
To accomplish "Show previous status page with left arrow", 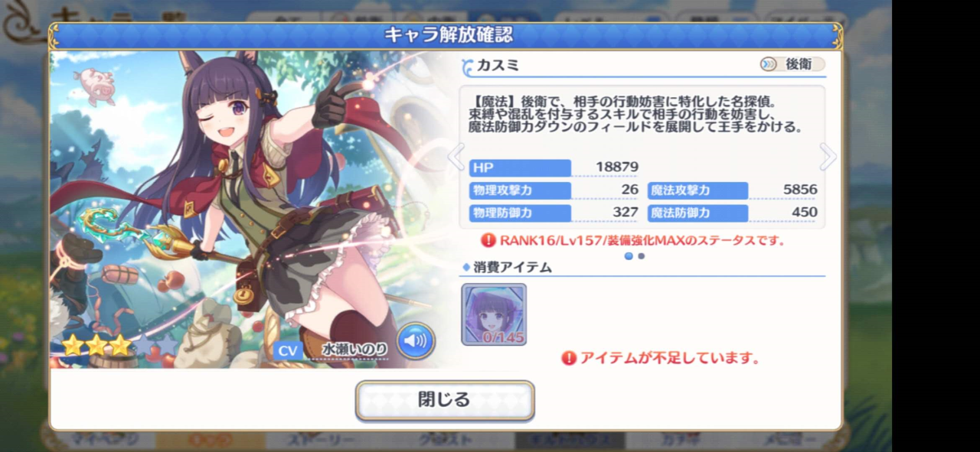I will point(456,157).
